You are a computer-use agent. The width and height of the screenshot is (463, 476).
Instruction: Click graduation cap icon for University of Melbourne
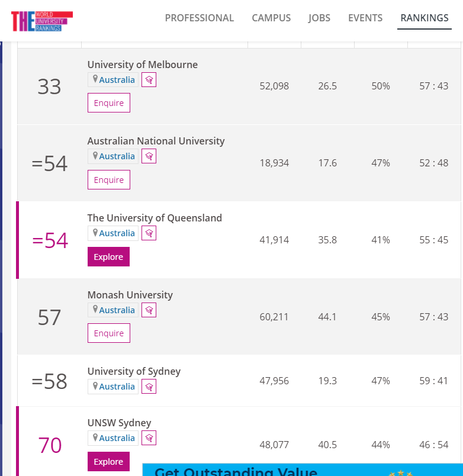[149, 80]
